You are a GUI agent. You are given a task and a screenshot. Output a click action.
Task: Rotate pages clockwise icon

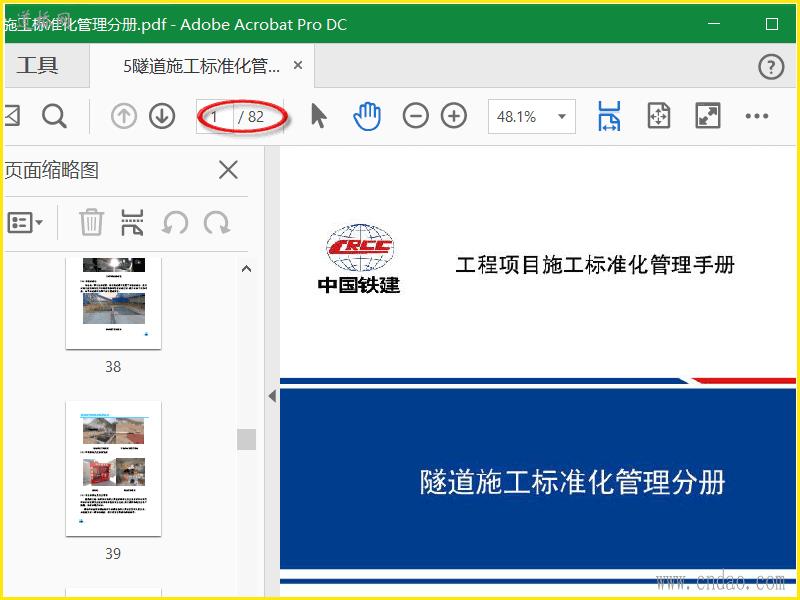pyautogui.click(x=217, y=223)
